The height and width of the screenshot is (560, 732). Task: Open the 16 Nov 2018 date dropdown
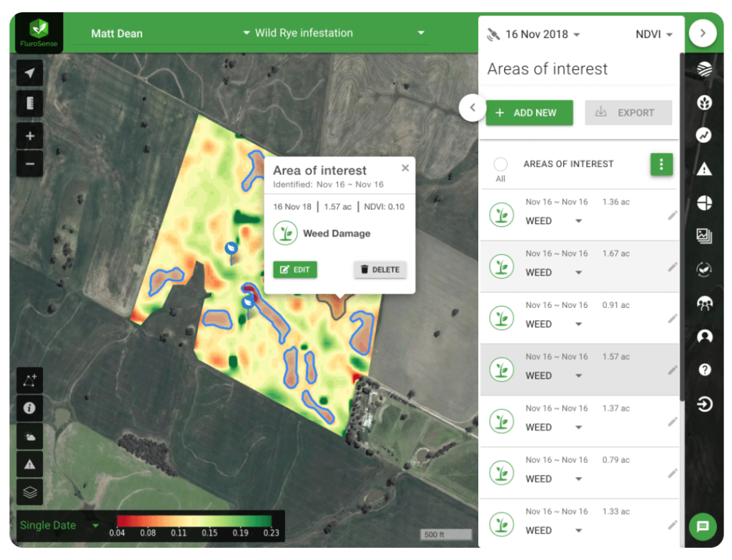(533, 34)
